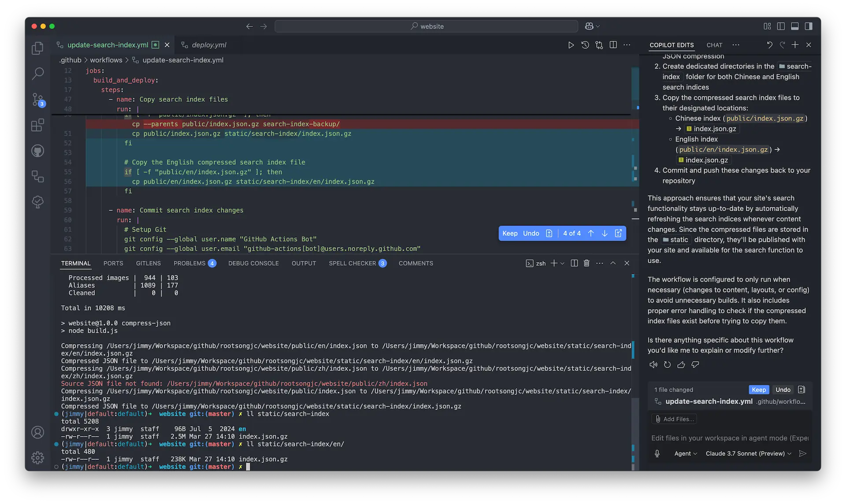The image size is (846, 504).
Task: Go forward using the navigation arrow
Action: (x=263, y=26)
